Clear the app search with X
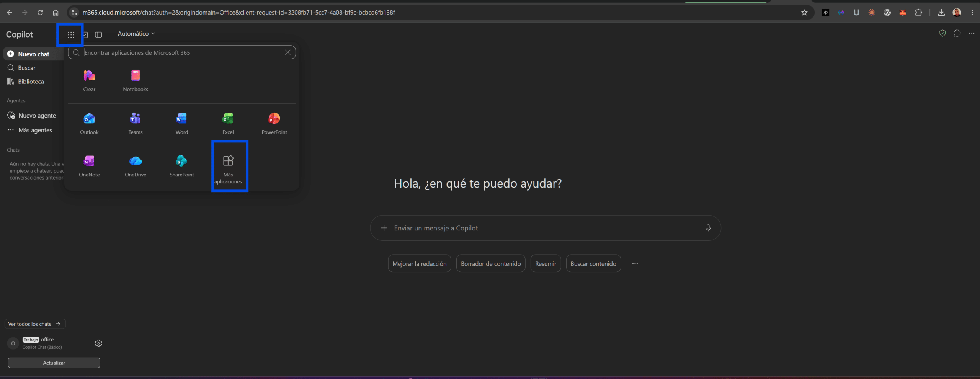The height and width of the screenshot is (379, 980). coord(288,52)
